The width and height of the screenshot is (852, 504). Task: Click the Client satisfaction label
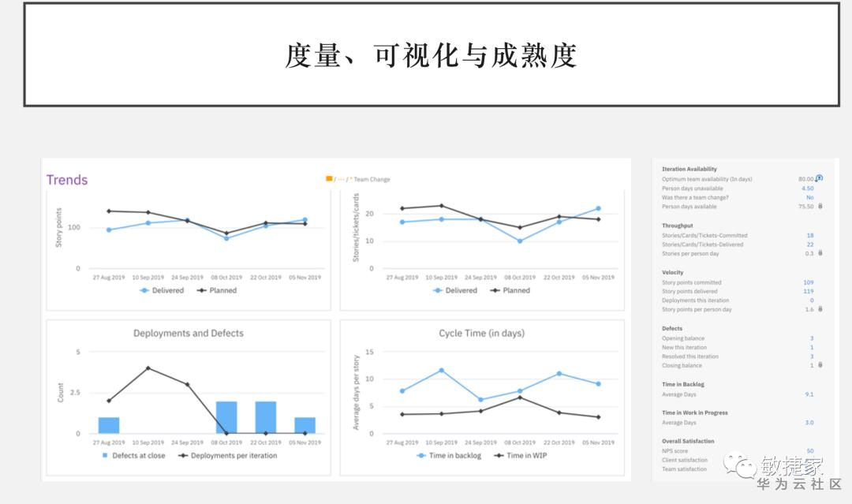pyautogui.click(x=685, y=460)
